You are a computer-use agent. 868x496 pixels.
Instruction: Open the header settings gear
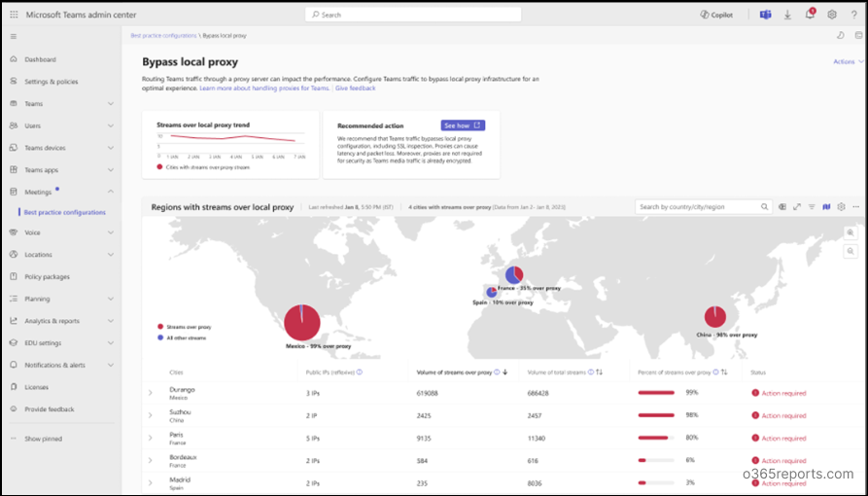(x=832, y=15)
